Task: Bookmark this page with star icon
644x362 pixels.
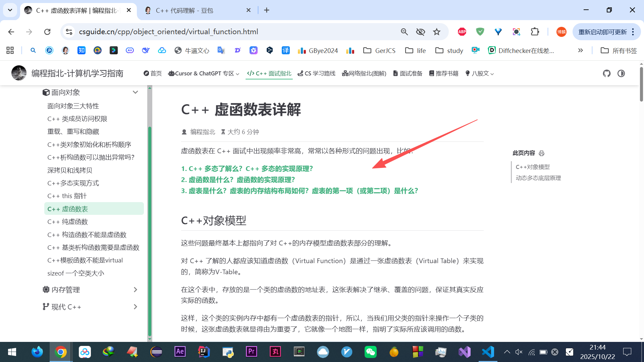Action: coord(436,32)
